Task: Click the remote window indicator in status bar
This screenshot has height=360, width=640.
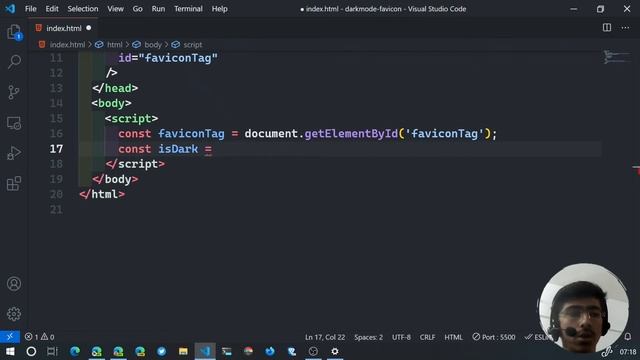Action: [x=10, y=337]
